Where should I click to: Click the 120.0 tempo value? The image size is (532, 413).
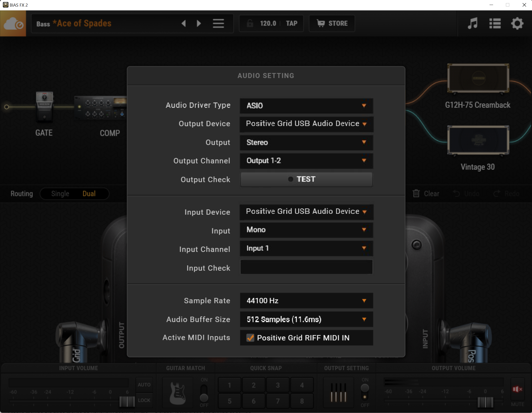tap(268, 23)
